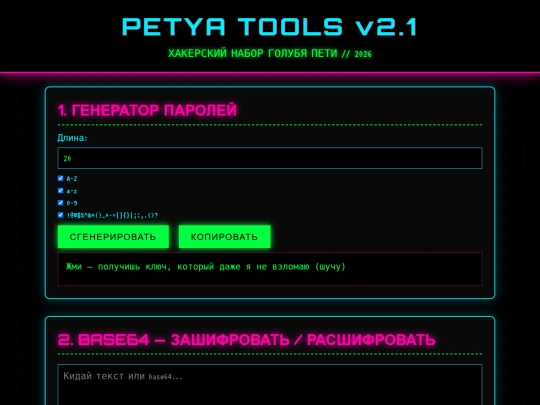The width and height of the screenshot is (540, 405).
Task: Toggle the special symbols checkbox
Action: pyautogui.click(x=61, y=215)
